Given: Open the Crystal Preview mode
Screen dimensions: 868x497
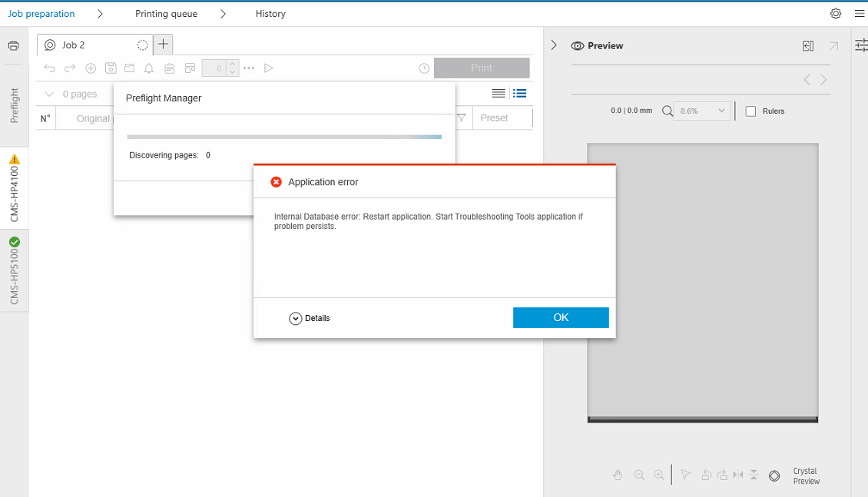Looking at the screenshot, I should point(774,475).
